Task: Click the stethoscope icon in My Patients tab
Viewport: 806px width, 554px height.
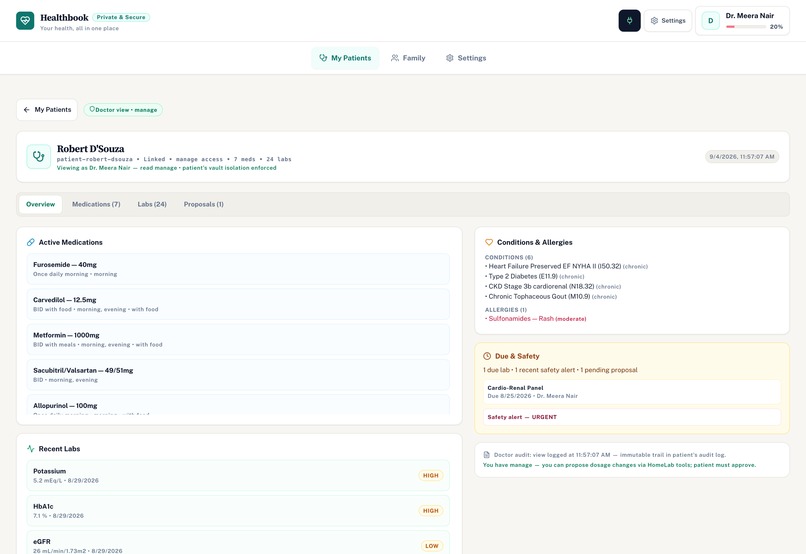Action: click(323, 58)
